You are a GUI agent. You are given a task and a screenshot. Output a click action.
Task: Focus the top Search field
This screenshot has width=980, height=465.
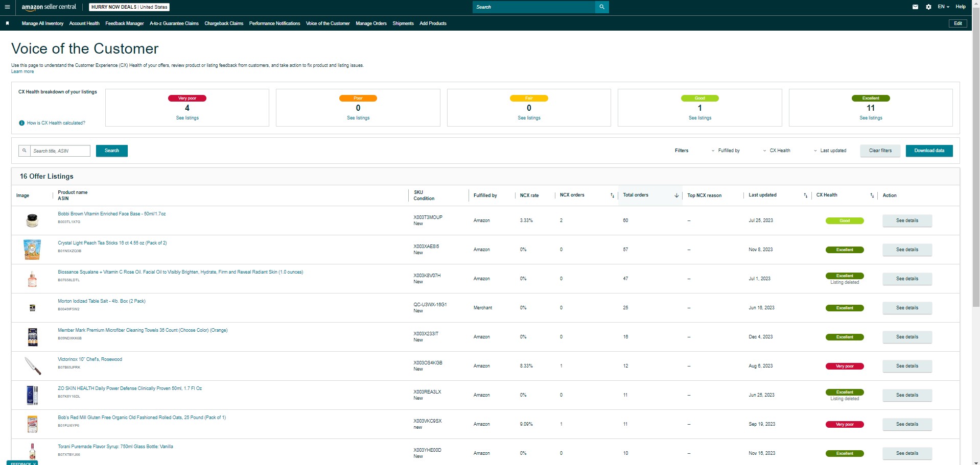534,7
